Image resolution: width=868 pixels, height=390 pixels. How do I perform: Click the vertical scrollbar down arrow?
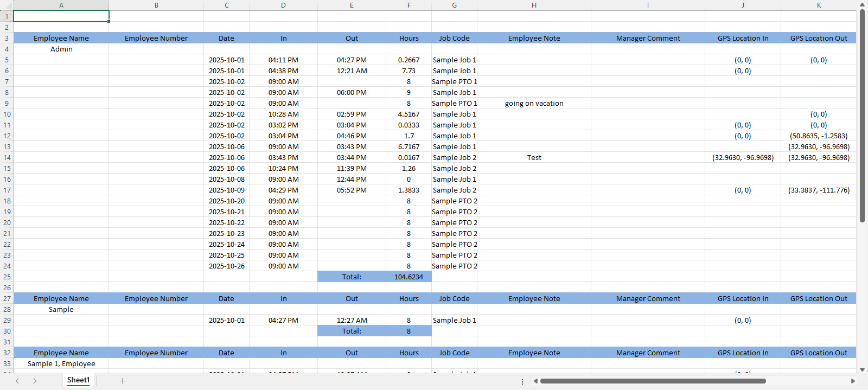(x=862, y=369)
